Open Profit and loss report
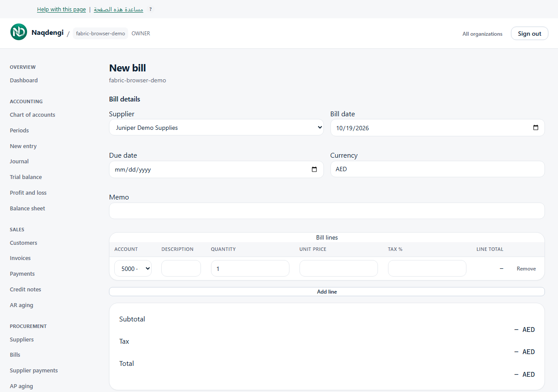This screenshot has width=558, height=392. click(x=28, y=193)
